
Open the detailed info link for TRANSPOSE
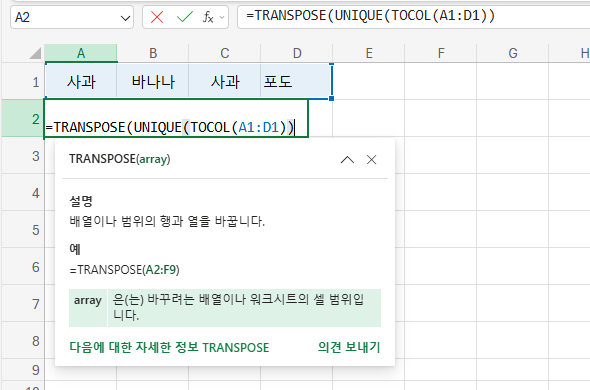pyautogui.click(x=169, y=347)
